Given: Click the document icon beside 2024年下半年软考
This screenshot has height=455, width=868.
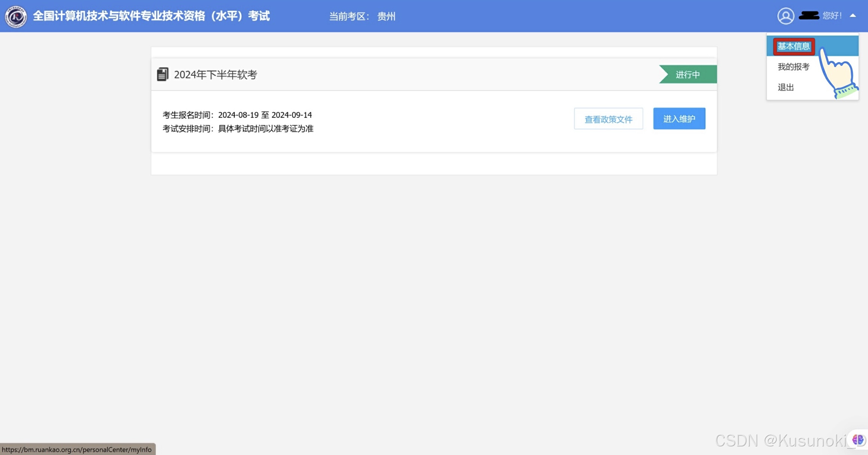Looking at the screenshot, I should pos(163,74).
